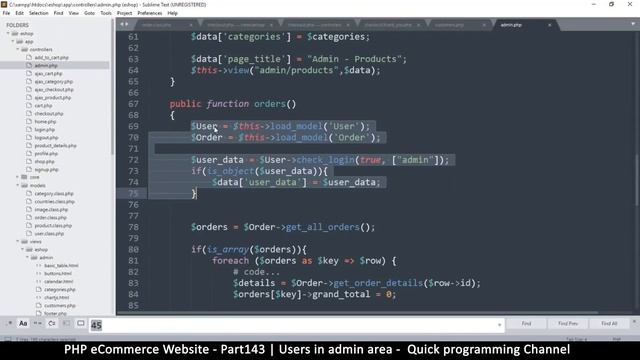Collapse the models folder
This screenshot has width=640, height=360.
click(x=18, y=185)
